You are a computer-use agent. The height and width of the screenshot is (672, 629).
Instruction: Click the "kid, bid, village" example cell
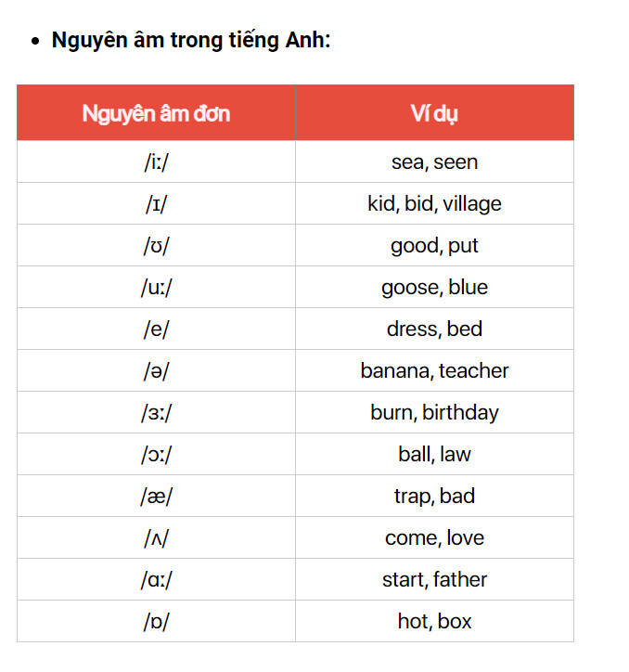434,204
